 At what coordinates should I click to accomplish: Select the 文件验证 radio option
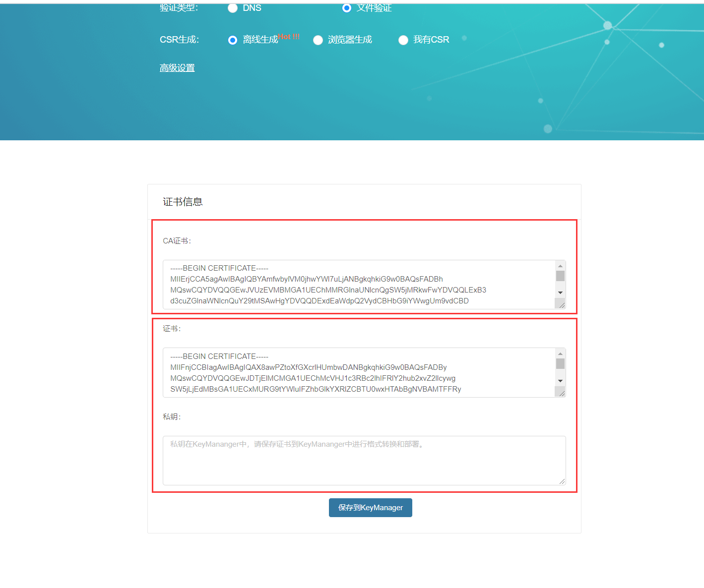click(347, 8)
